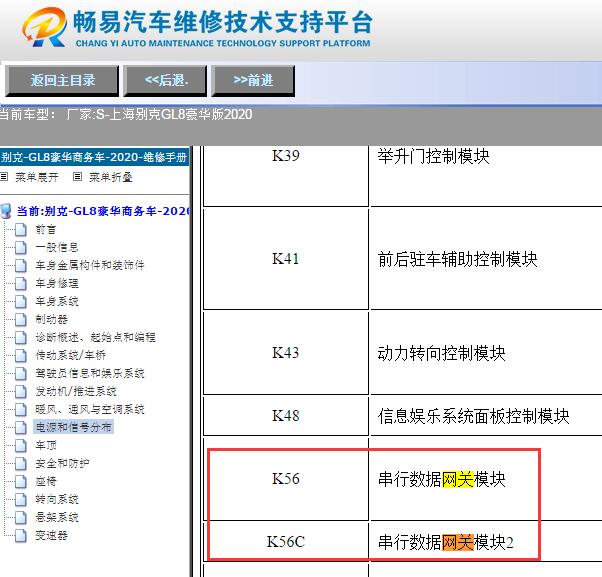This screenshot has width=602, height=577.
Task: Open the 制动器 section
Action: pos(51,319)
